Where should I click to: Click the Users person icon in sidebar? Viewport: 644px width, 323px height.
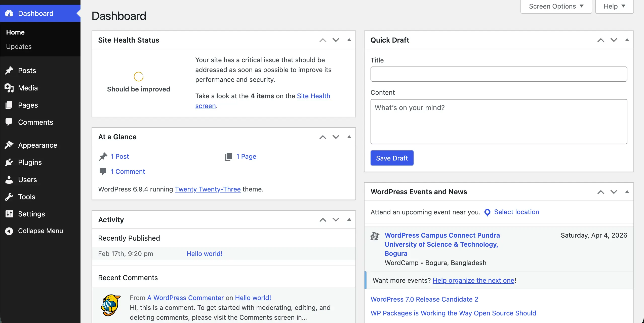(x=9, y=180)
